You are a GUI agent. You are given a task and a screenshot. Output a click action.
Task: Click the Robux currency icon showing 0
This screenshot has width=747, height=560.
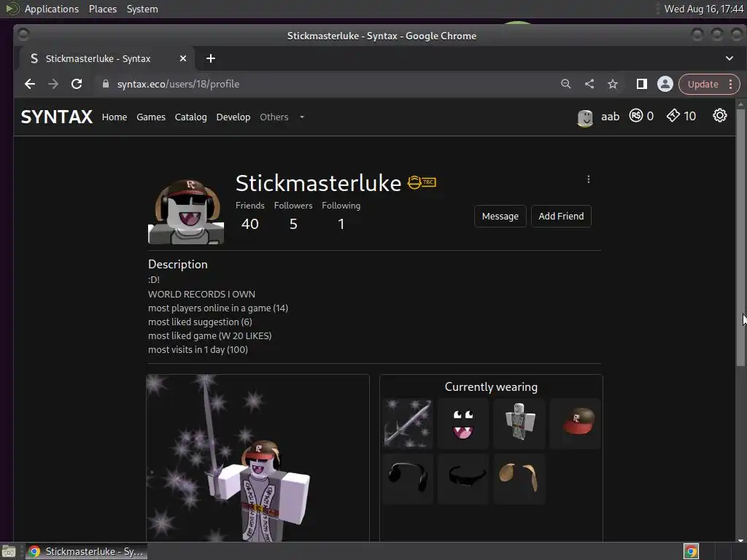(636, 116)
